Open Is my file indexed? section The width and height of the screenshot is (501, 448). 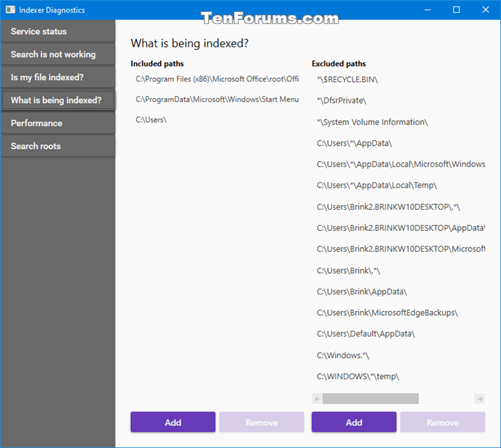pyautogui.click(x=58, y=77)
